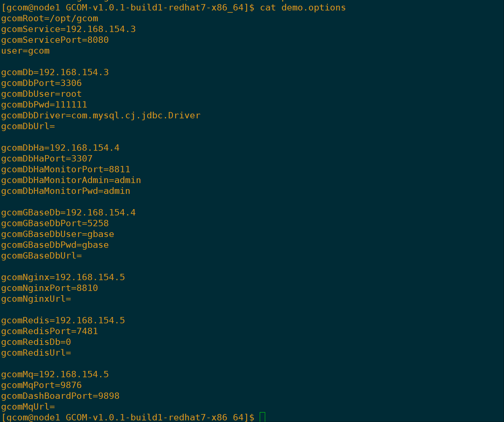Click the 'cat demo.options' command text
Viewport: 504px width, 422px height.
pyautogui.click(x=303, y=8)
